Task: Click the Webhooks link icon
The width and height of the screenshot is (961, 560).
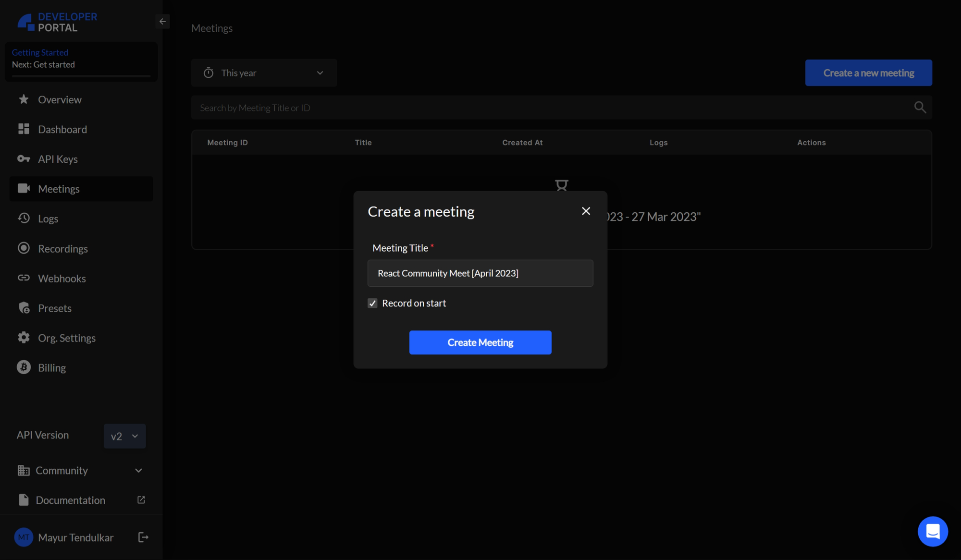Action: tap(23, 279)
